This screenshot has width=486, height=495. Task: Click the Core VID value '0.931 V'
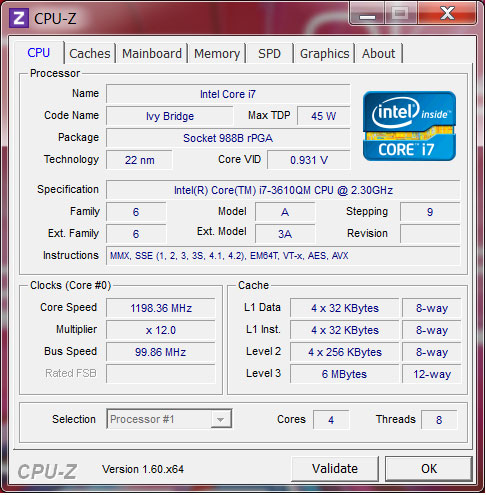click(x=309, y=160)
